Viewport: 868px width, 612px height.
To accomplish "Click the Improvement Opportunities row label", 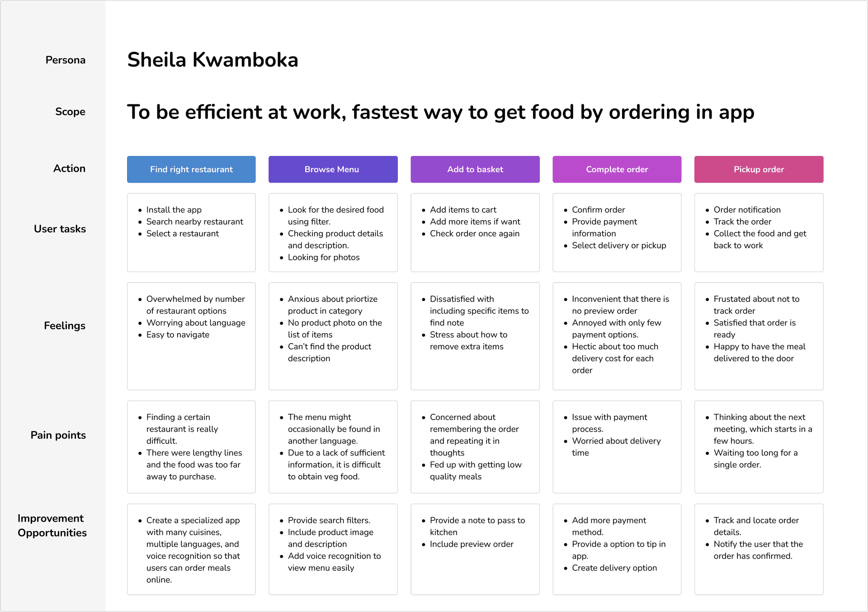I will point(52,526).
